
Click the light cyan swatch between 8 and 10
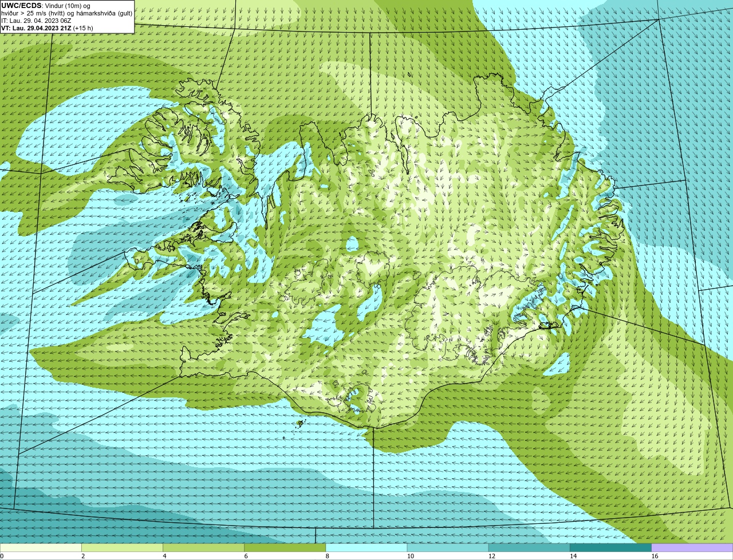click(x=366, y=547)
